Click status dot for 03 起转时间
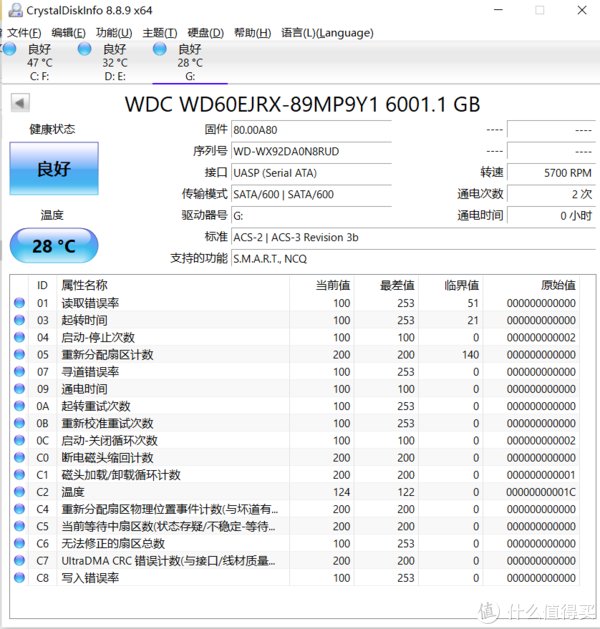This screenshot has width=600, height=629. tap(19, 320)
